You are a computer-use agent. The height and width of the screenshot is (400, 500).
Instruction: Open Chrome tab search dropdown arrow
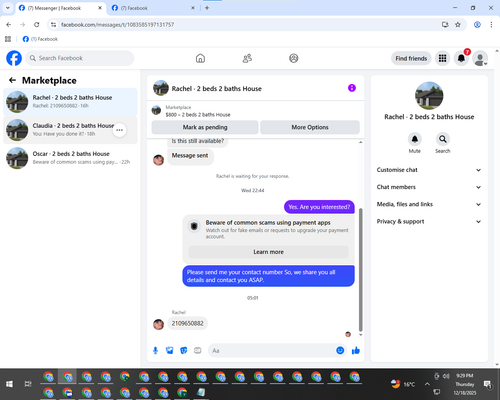8,8
